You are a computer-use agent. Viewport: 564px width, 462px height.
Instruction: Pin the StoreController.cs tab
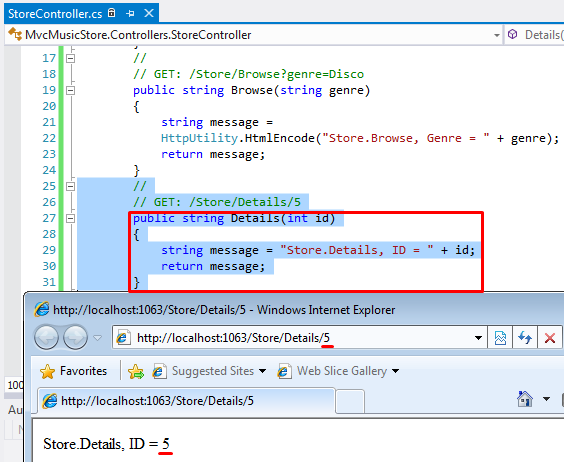click(x=130, y=14)
